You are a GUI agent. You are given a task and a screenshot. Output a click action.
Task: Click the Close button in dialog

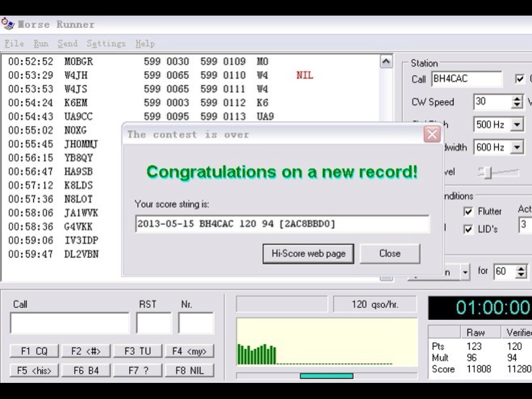click(x=390, y=254)
